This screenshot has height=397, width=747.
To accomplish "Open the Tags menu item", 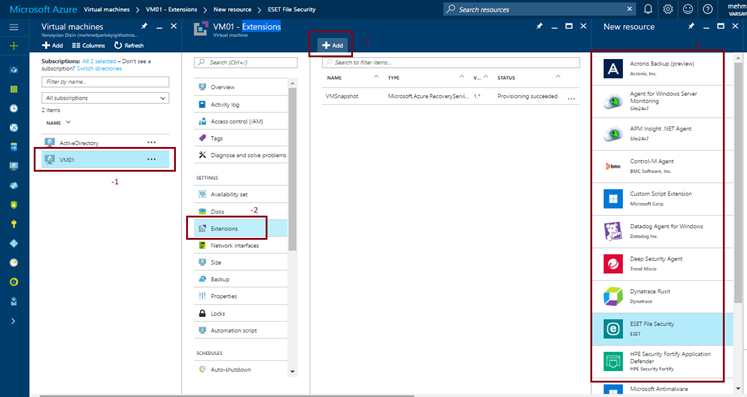I will (241, 138).
